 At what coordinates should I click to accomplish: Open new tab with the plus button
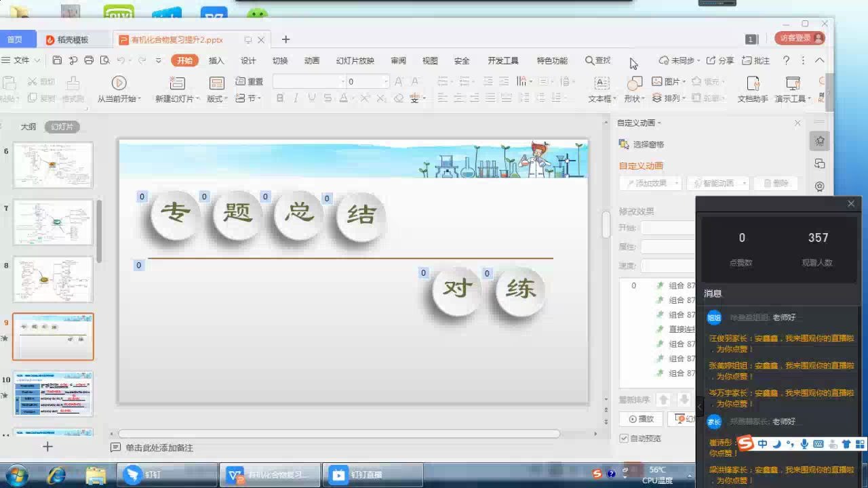(x=285, y=39)
